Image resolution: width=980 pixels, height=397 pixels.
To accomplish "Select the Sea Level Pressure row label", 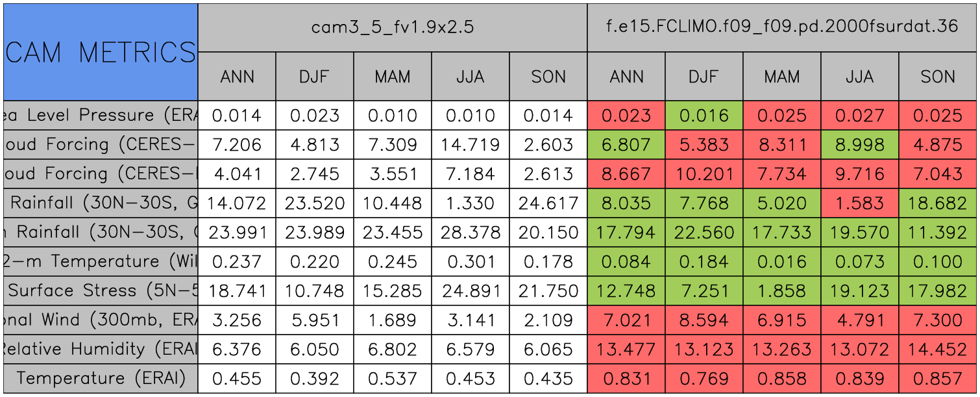I will (x=101, y=116).
